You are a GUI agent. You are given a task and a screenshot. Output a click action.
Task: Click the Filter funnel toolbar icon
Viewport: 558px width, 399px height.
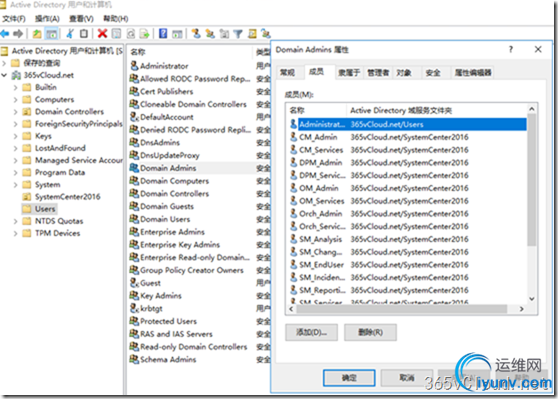[238, 34]
